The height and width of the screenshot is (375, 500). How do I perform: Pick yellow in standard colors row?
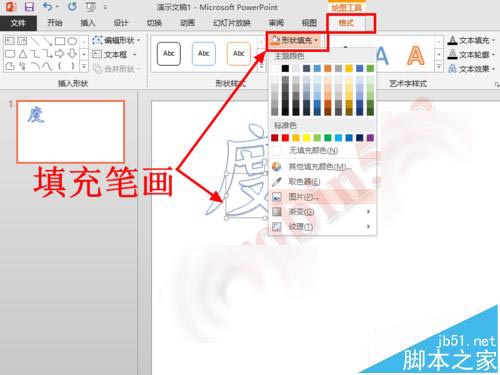(x=307, y=138)
